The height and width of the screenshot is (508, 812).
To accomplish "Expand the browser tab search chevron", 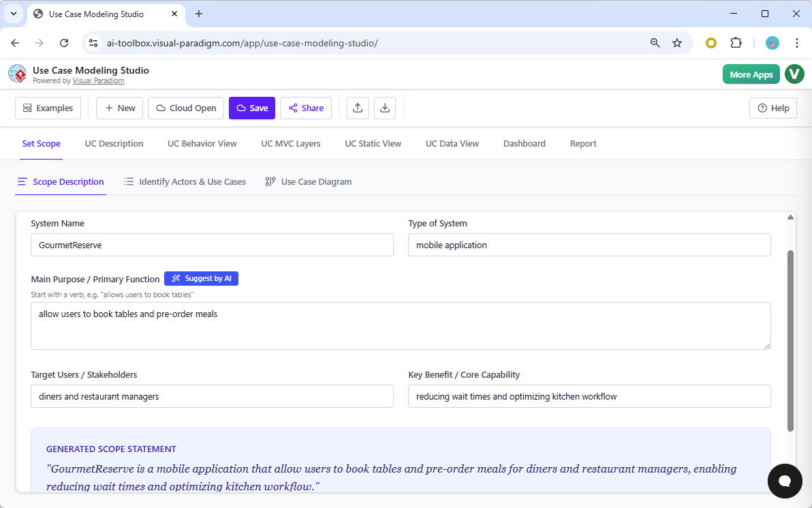I will 14,14.
